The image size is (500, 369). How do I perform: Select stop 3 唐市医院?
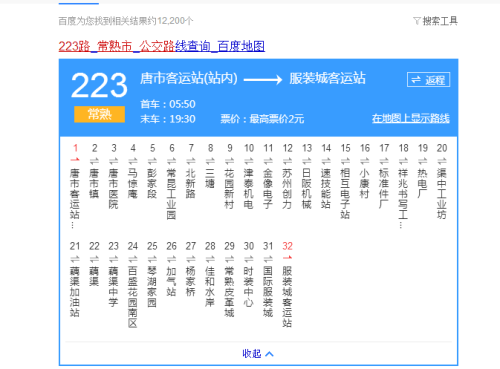tap(114, 188)
